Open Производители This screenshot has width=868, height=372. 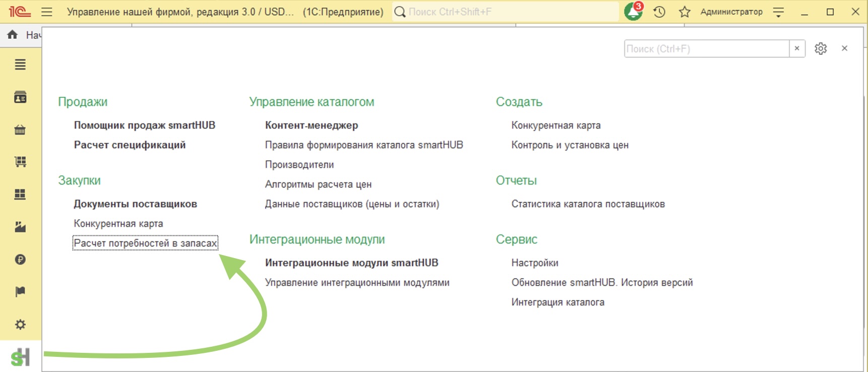pos(299,164)
